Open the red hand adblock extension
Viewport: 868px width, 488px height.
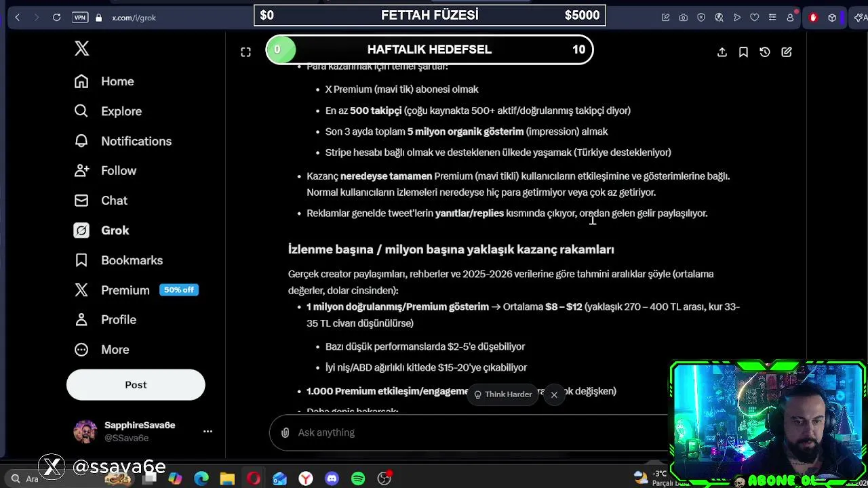[813, 18]
